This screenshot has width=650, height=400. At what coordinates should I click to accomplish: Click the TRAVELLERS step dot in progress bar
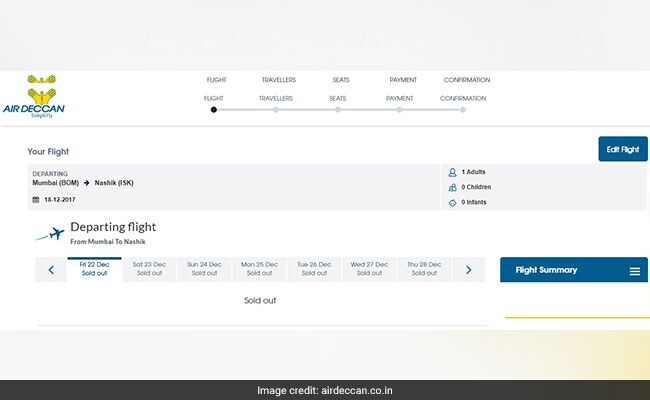(276, 110)
